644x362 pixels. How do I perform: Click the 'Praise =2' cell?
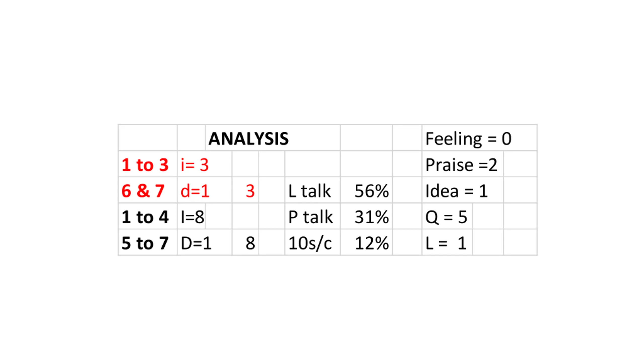(463, 164)
